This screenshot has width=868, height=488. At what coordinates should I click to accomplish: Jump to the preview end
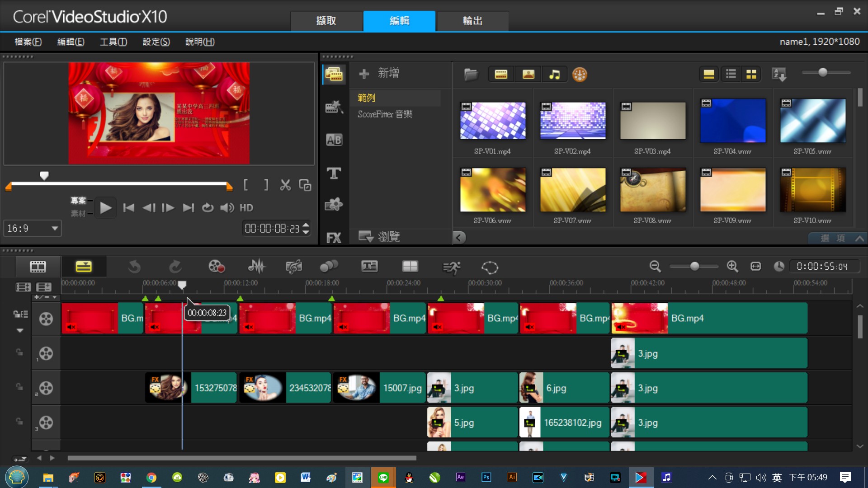[x=188, y=208]
